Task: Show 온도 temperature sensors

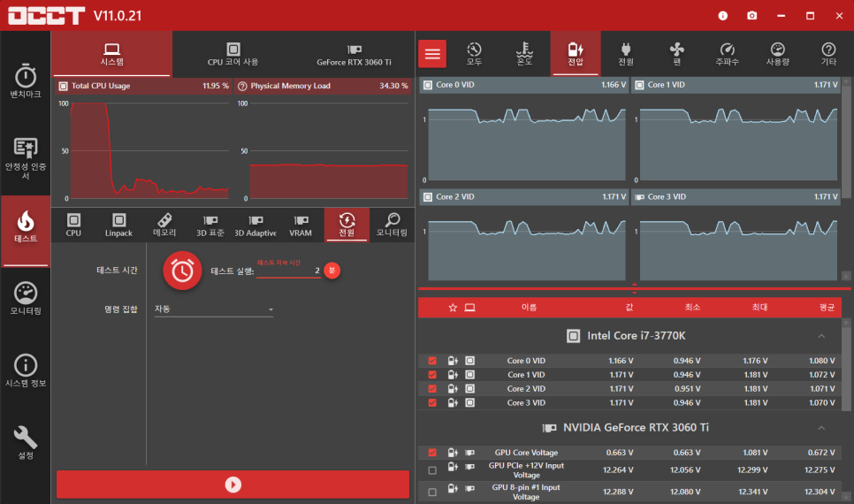Action: tap(524, 54)
